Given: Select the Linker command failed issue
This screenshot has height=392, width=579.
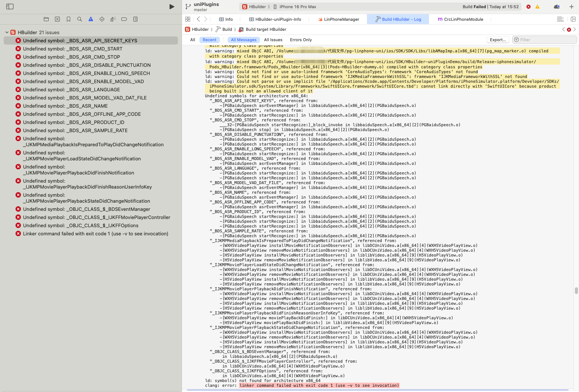Looking at the screenshot, I should 91,233.
